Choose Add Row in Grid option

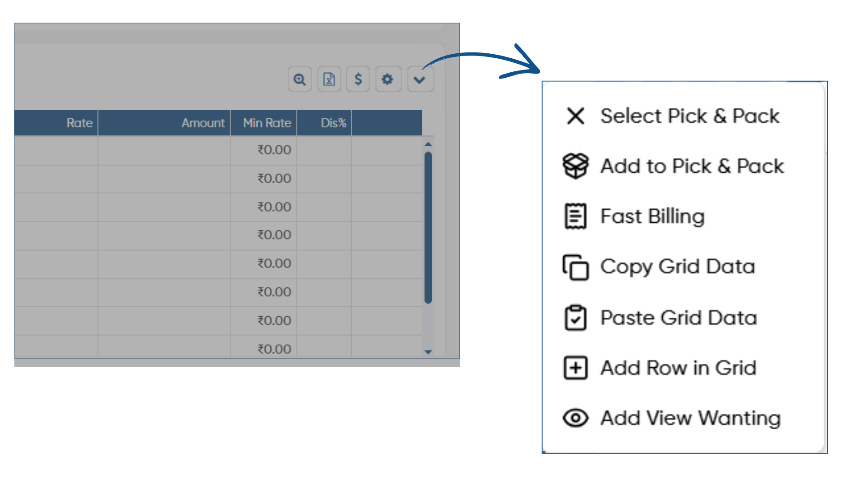click(x=678, y=368)
